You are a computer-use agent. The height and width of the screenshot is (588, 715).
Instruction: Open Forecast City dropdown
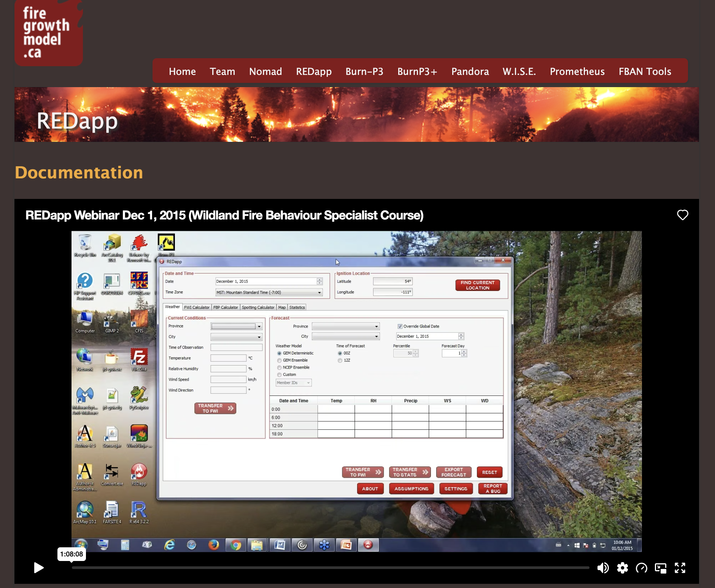click(346, 337)
